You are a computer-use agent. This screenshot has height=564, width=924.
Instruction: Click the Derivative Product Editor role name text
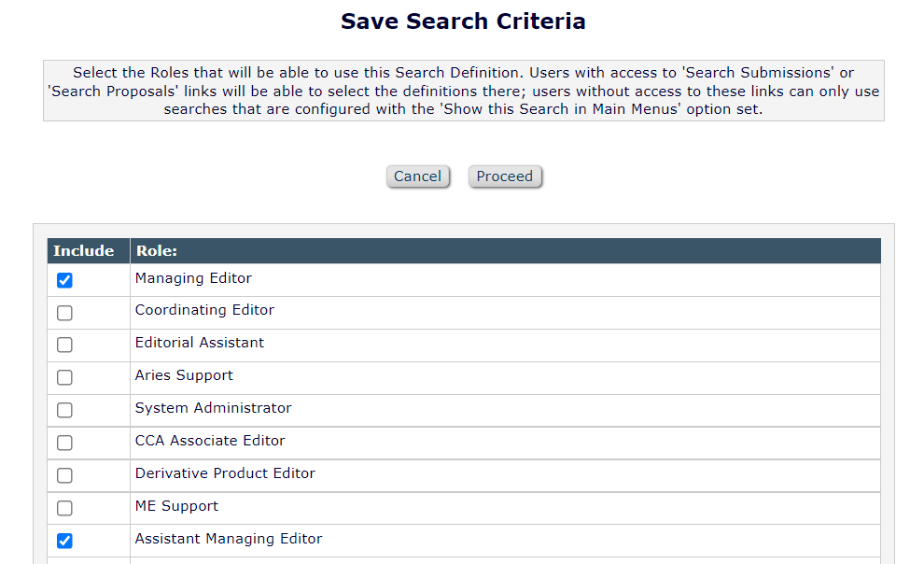pyautogui.click(x=225, y=473)
